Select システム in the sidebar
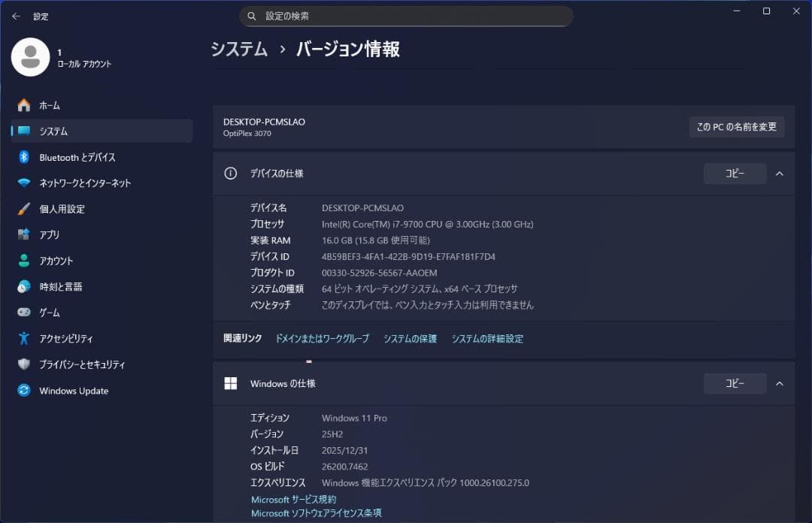This screenshot has width=812, height=523. 53,131
